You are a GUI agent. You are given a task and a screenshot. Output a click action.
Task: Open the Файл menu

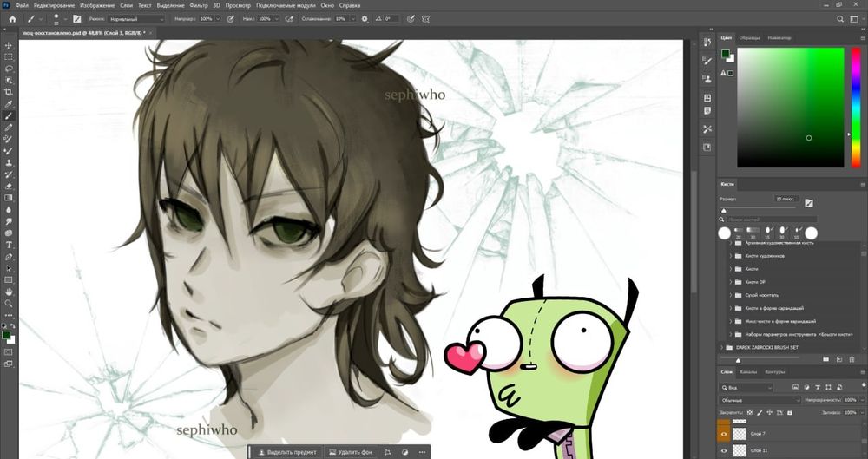point(23,5)
